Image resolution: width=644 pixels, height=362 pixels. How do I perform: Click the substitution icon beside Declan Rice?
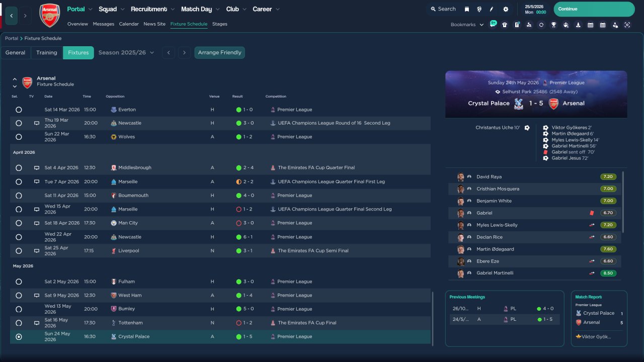click(x=592, y=237)
